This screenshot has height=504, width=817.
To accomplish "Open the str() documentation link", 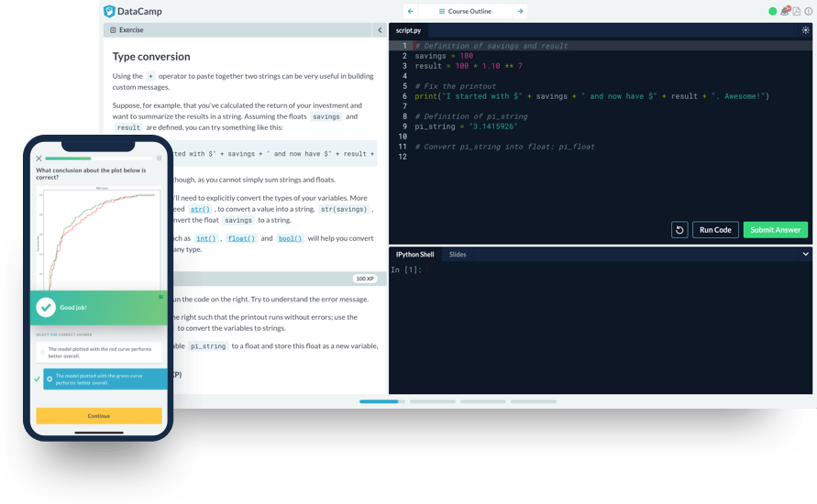I will point(200,209).
